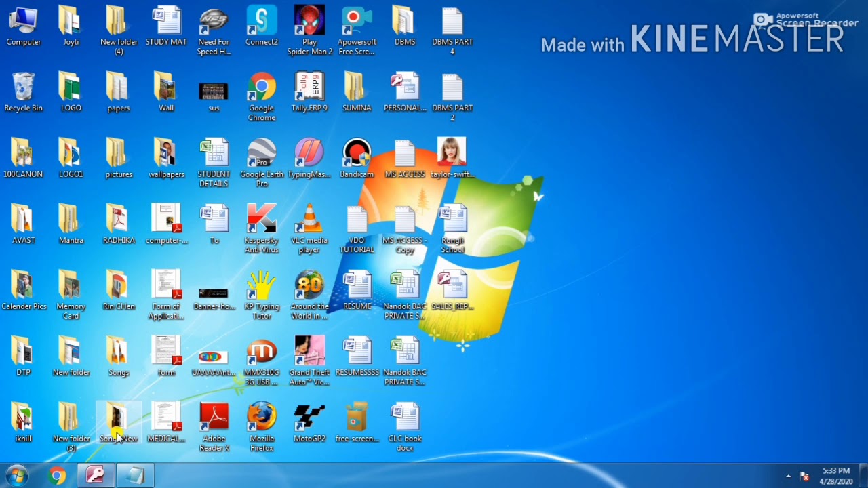Select the MMX310G 3G USB shortcut
Screen dimensions: 868x488
[262, 361]
